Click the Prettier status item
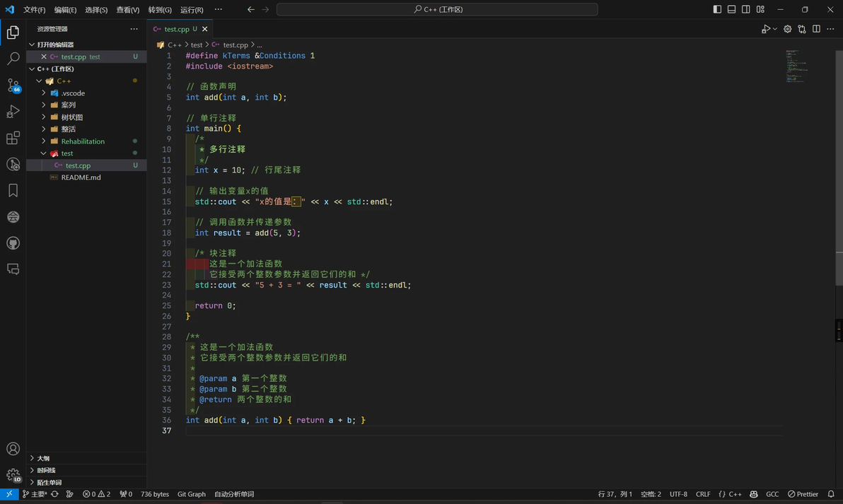 coord(803,494)
